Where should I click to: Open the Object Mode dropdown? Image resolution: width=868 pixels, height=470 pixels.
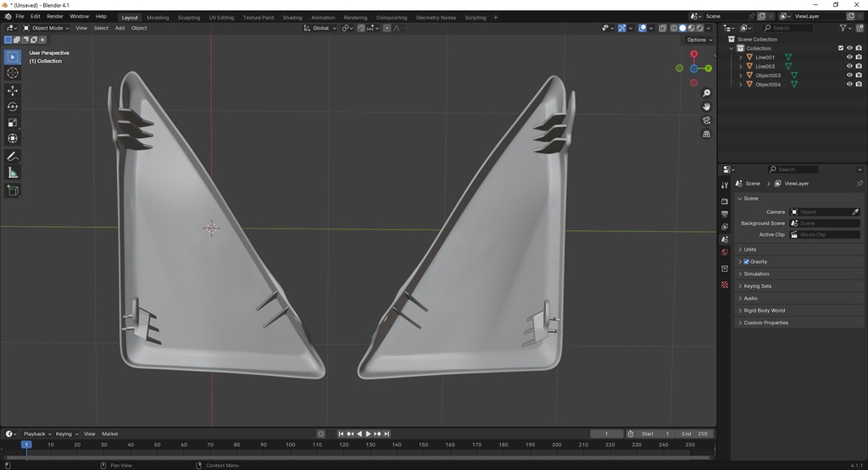[x=46, y=28]
